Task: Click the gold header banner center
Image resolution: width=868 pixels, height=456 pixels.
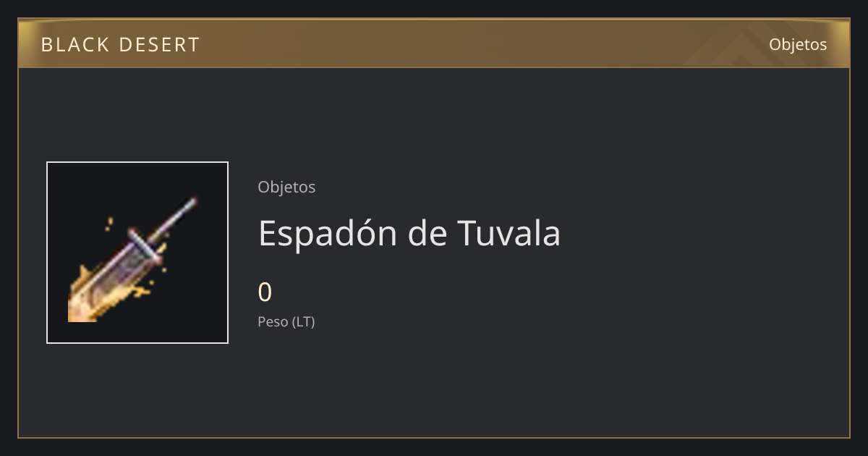Action: coord(434,43)
